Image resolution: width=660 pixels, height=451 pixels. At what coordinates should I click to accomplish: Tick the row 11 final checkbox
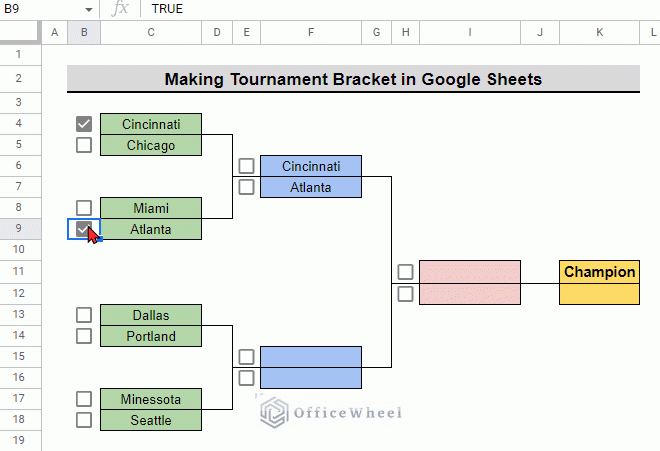pyautogui.click(x=405, y=272)
